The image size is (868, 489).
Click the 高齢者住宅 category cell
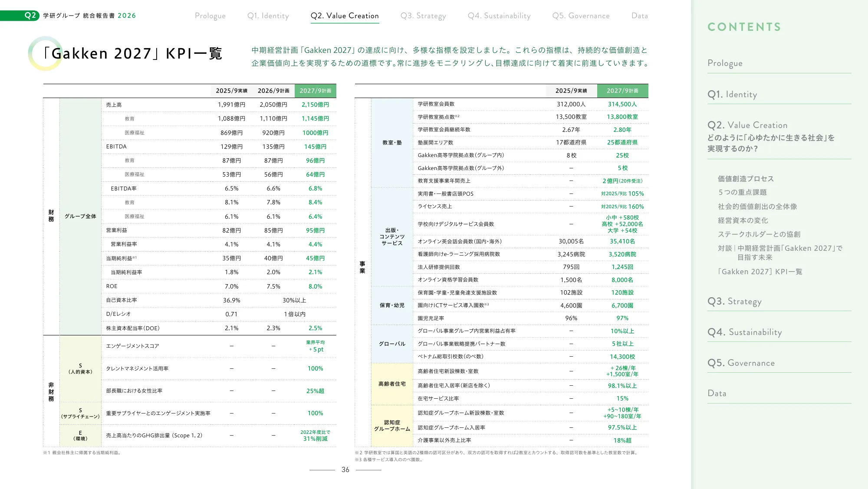(x=392, y=384)
